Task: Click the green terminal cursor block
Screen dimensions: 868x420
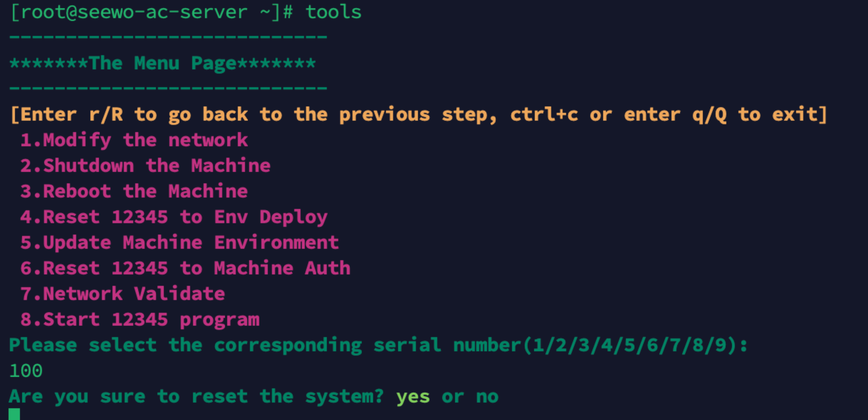Action: click(x=14, y=414)
